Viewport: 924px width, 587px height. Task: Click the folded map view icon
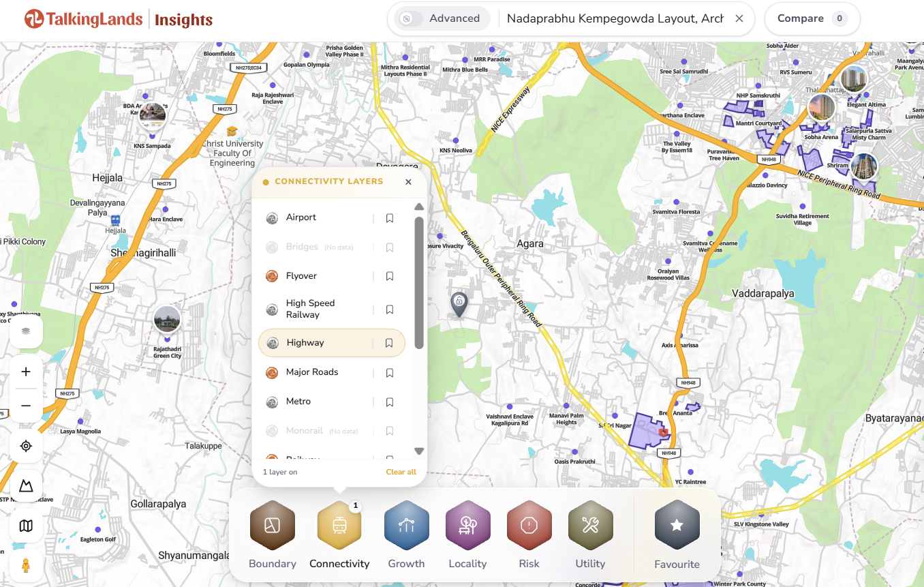pos(26,526)
